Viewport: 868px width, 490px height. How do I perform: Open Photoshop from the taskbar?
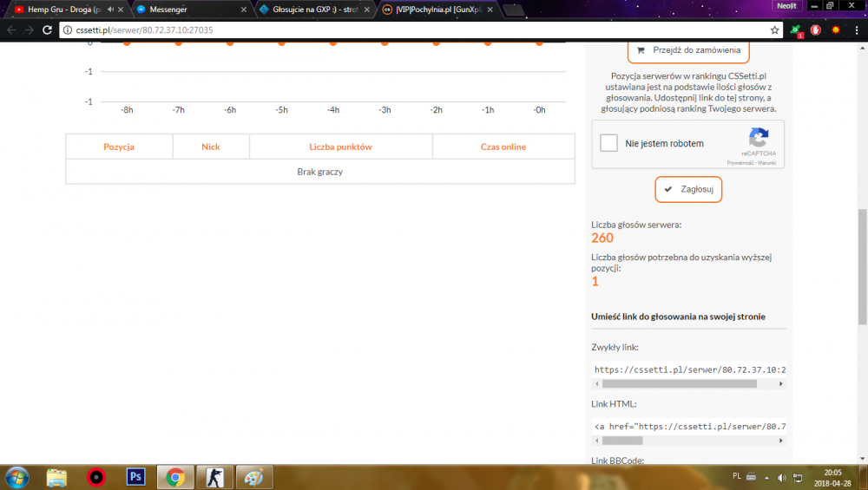point(135,477)
